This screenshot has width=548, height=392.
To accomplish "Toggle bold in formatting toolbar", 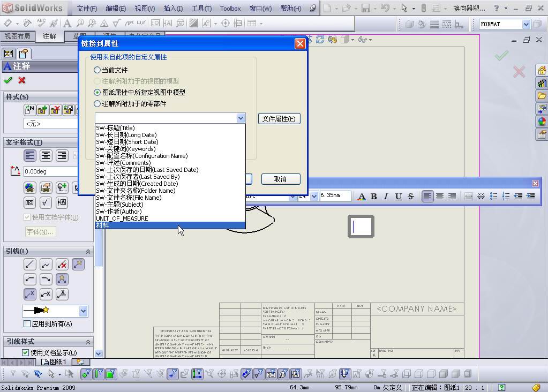I will 373,197.
